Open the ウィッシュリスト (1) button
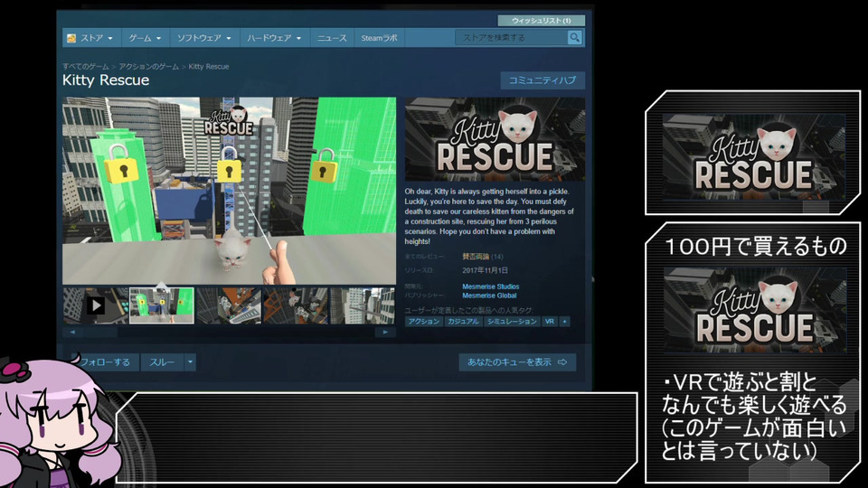868x488 pixels. click(x=541, y=21)
